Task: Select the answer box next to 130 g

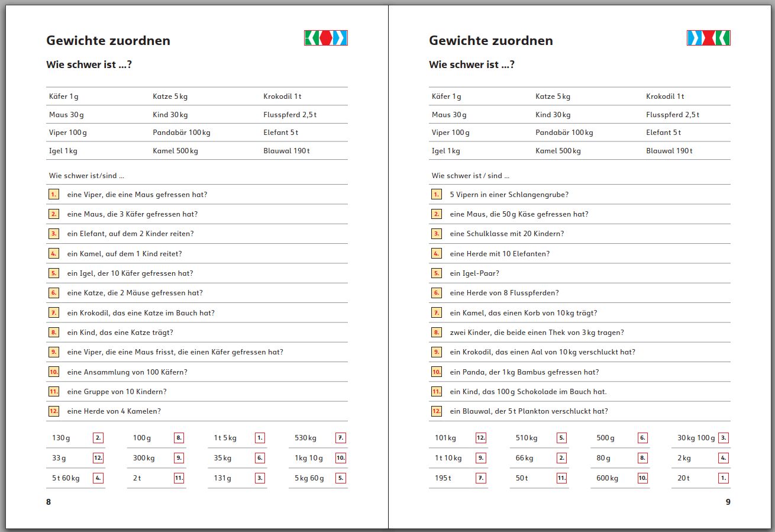Action: (x=98, y=438)
